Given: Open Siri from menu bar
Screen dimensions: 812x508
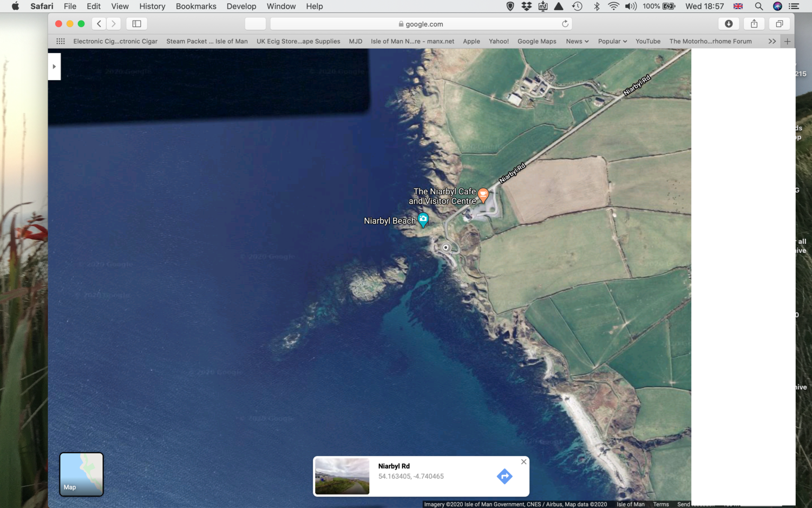Looking at the screenshot, I should point(777,6).
